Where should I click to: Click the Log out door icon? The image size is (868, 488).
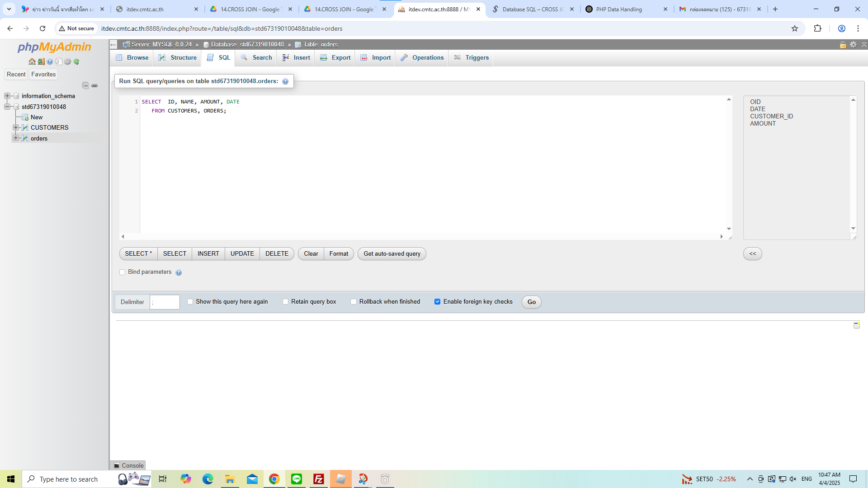[x=41, y=61]
